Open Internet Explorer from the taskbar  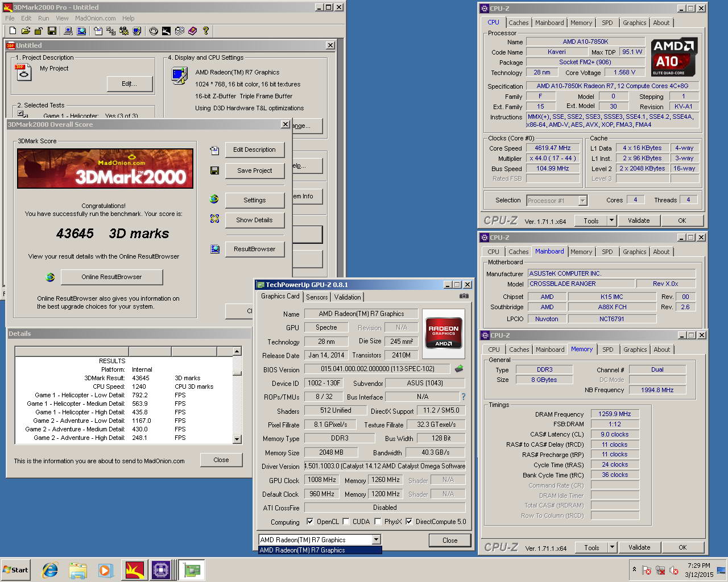[x=50, y=570]
